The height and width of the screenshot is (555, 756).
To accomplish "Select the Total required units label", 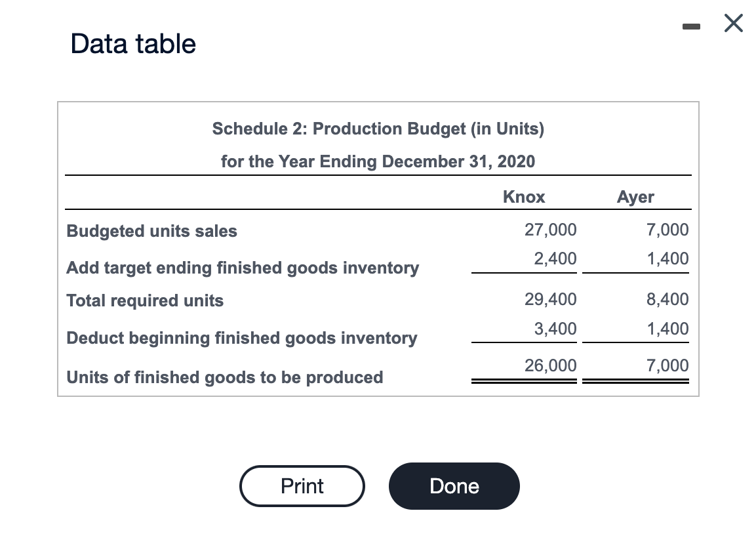I will coord(145,300).
